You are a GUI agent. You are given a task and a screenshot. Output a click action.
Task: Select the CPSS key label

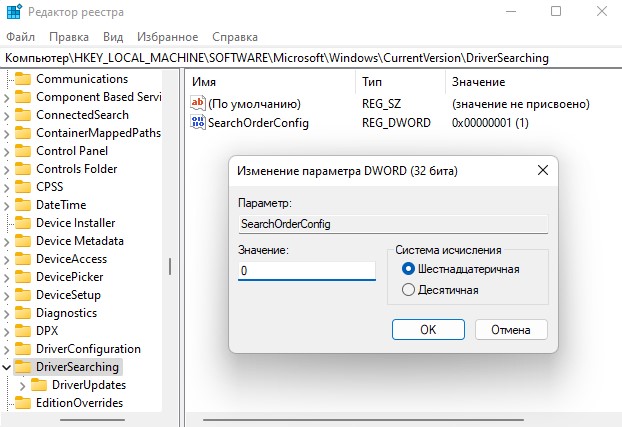point(50,187)
